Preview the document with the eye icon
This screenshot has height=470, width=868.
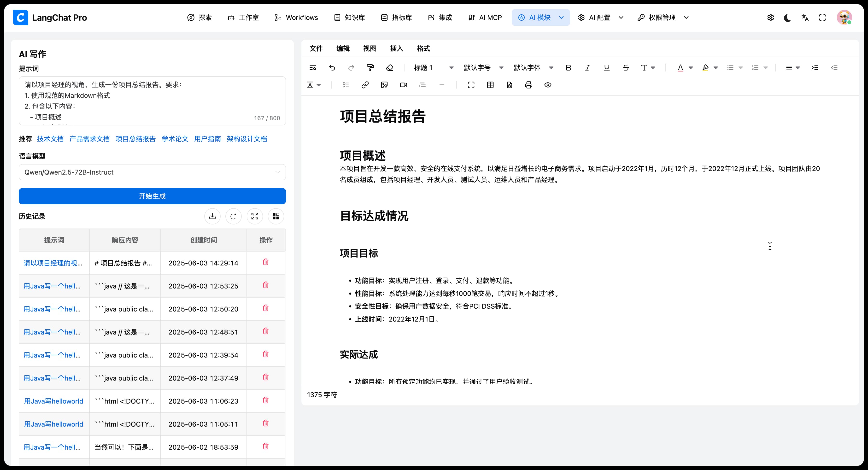548,85
